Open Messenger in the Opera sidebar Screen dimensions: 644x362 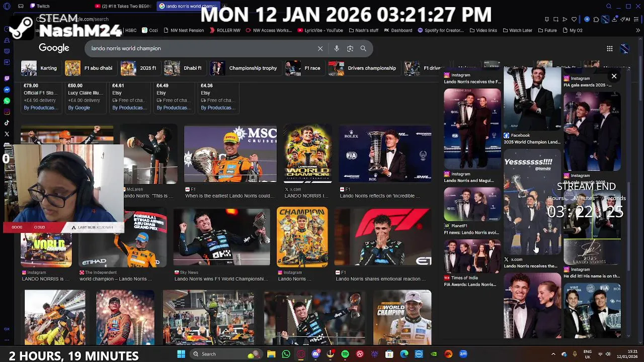[x=7, y=89]
